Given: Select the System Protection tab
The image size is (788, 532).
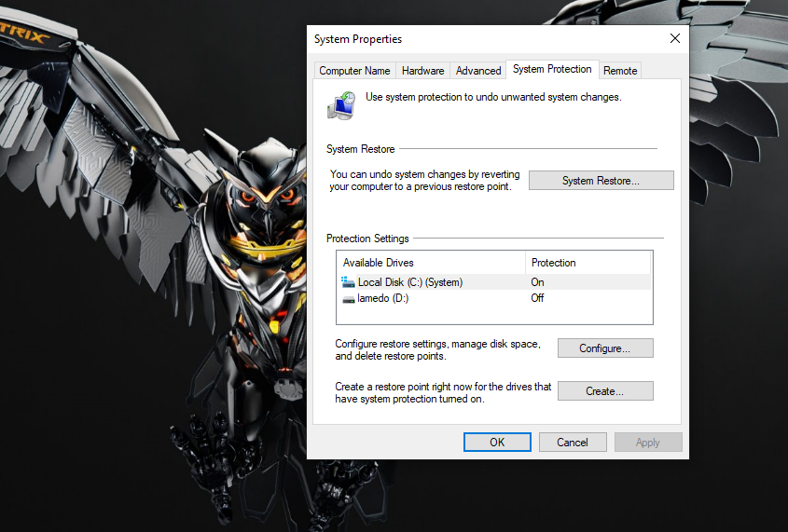Looking at the screenshot, I should [552, 70].
